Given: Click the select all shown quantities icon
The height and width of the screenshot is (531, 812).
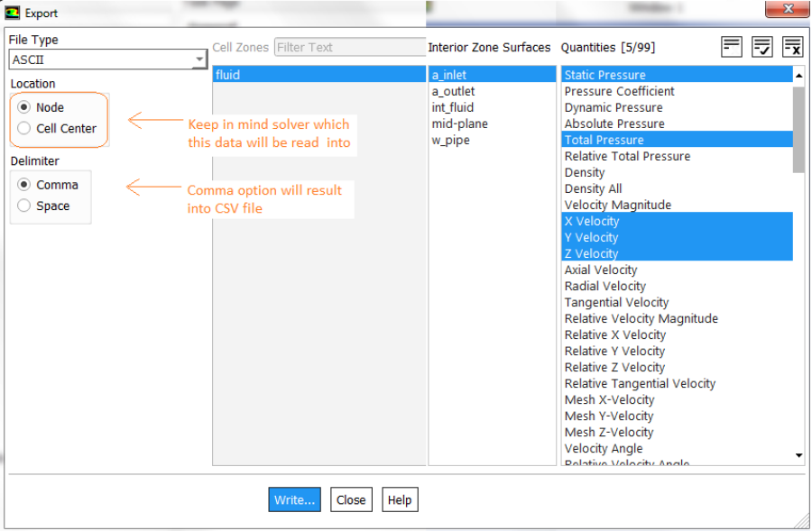Looking at the screenshot, I should coord(762,47).
